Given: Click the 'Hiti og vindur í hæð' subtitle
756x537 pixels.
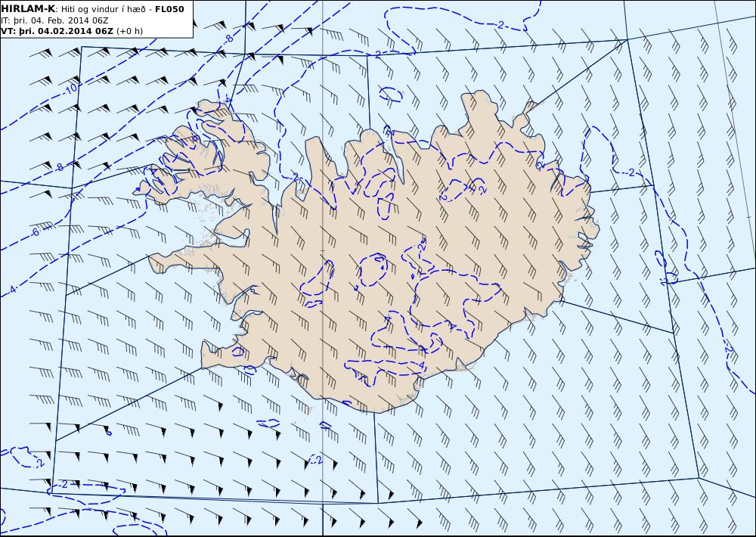Looking at the screenshot, I should point(103,10).
